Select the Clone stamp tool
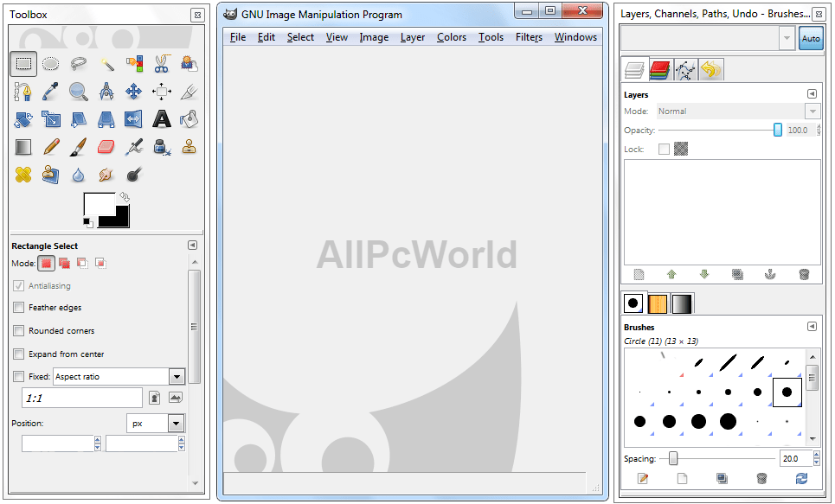 189,147
